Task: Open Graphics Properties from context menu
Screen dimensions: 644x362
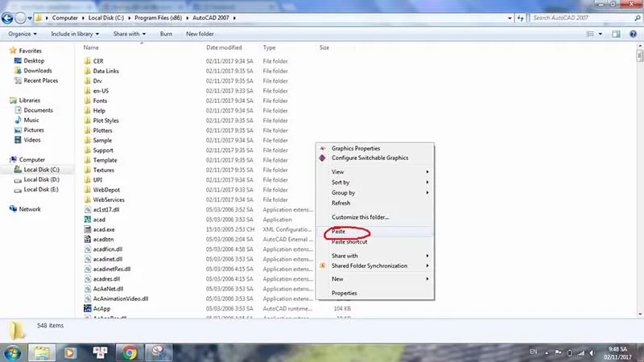Action: click(x=355, y=148)
